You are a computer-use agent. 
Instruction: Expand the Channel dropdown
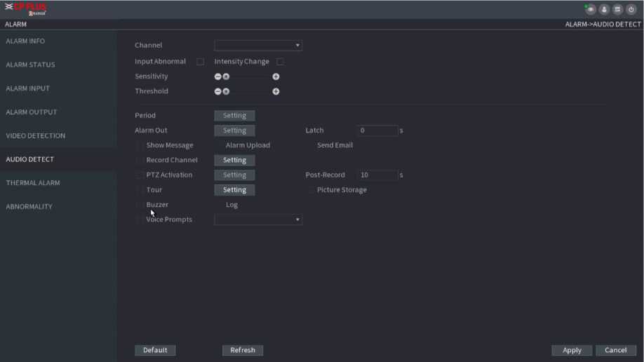tap(258, 46)
